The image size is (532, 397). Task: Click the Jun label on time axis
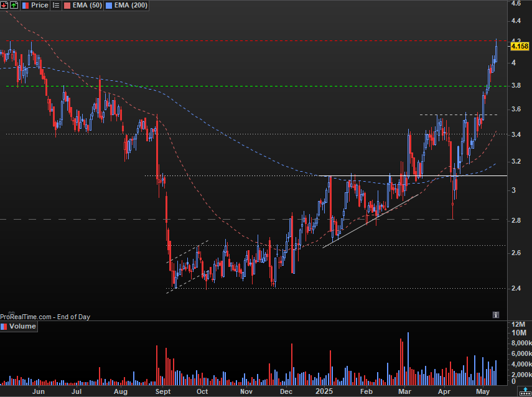pyautogui.click(x=39, y=391)
